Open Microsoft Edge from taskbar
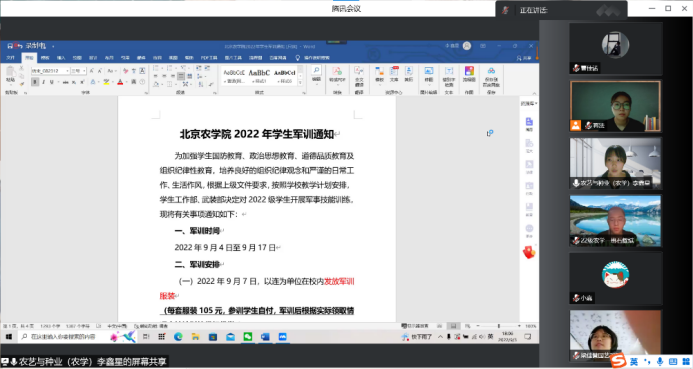Image resolution: width=693 pixels, height=369 pixels. coord(178,337)
